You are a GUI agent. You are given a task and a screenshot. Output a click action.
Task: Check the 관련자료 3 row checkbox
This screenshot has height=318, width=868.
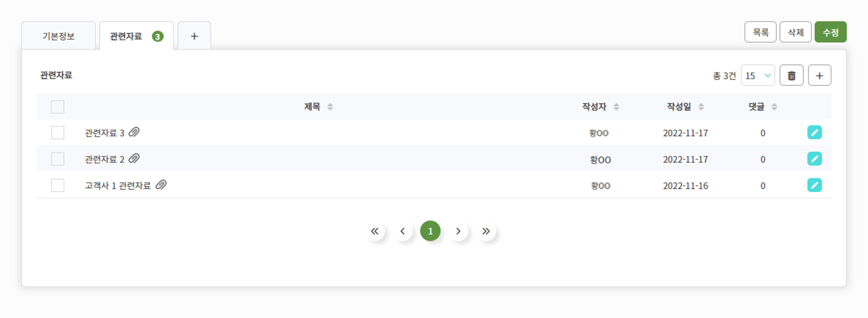tap(58, 133)
